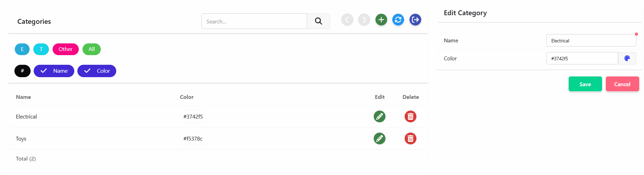This screenshot has height=175, width=644.
Task: Filter categories by letter E
Action: pos(22,49)
